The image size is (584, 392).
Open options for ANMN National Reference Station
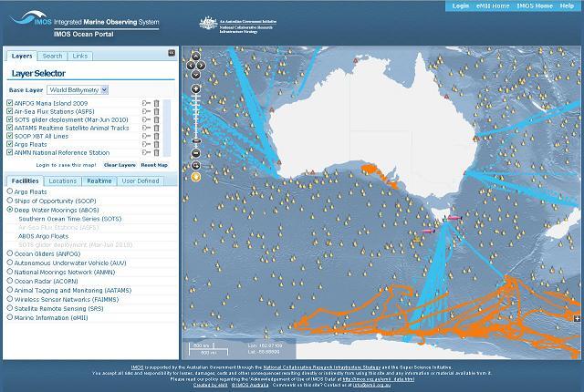(146, 152)
